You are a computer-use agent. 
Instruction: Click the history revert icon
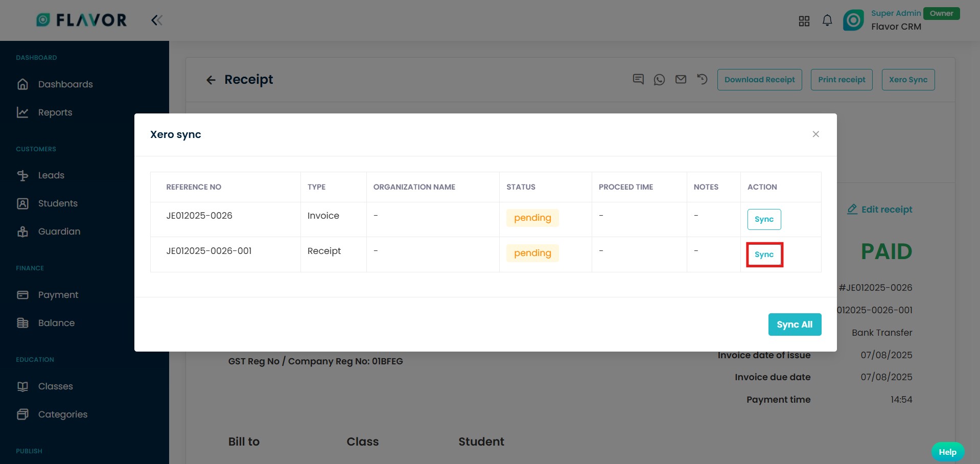pyautogui.click(x=702, y=80)
